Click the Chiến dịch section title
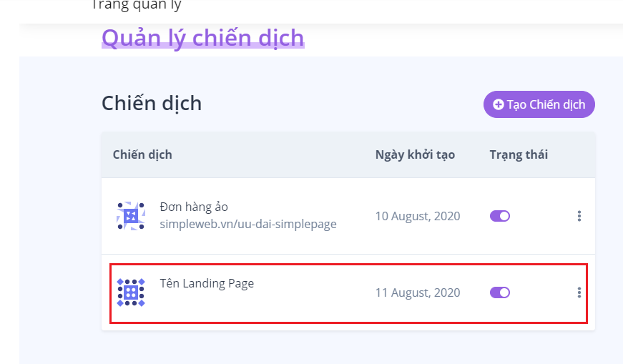This screenshot has width=623, height=364. [x=152, y=104]
